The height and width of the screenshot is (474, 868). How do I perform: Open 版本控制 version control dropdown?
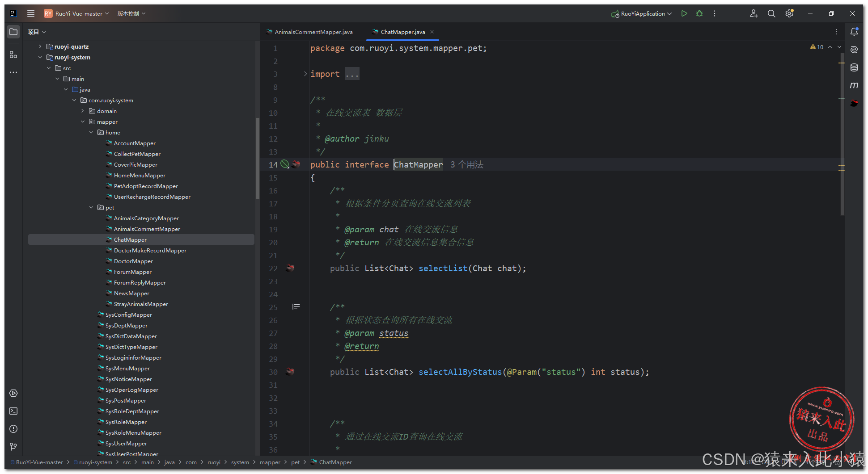pos(131,13)
